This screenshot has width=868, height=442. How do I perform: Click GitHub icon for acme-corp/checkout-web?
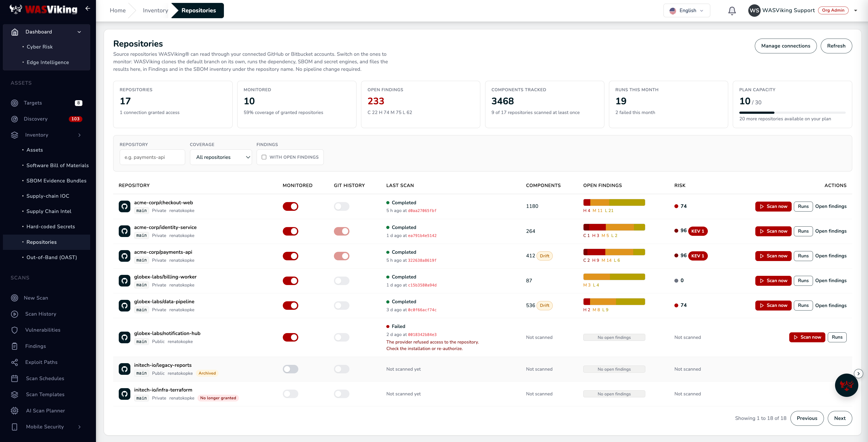tap(124, 206)
